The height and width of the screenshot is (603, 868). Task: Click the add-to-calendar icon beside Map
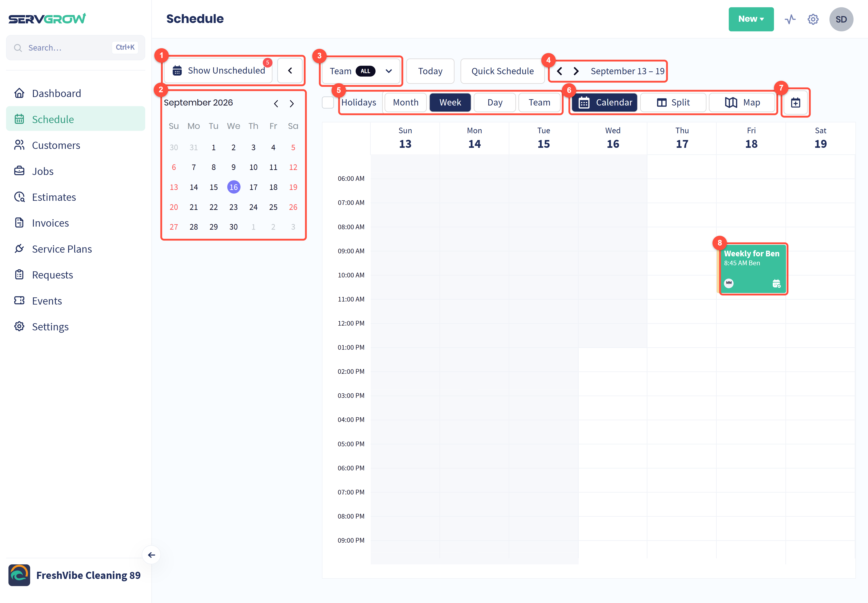(796, 102)
